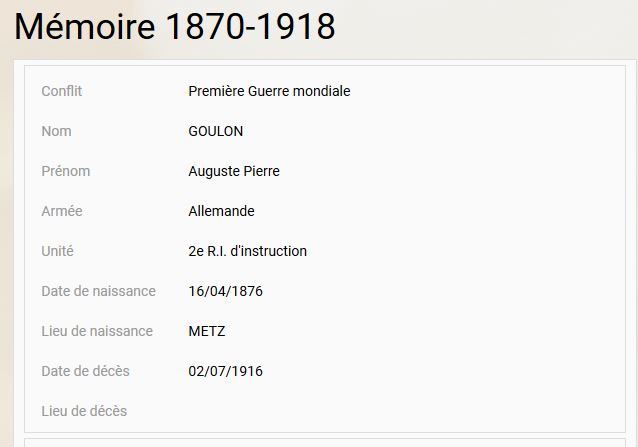Click the METZ birthplace value

coord(207,331)
